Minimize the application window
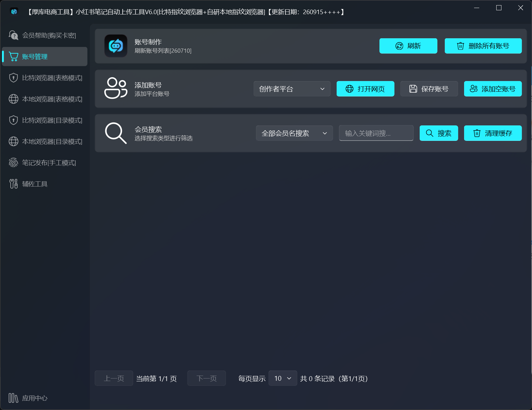The image size is (532, 410). [x=477, y=8]
